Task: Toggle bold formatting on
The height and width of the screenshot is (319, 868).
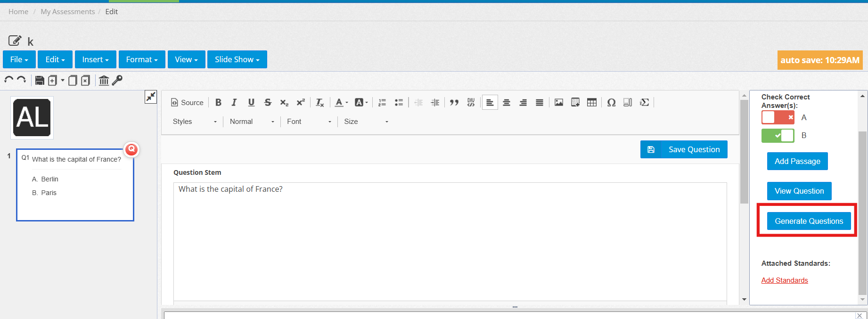Action: coord(218,103)
